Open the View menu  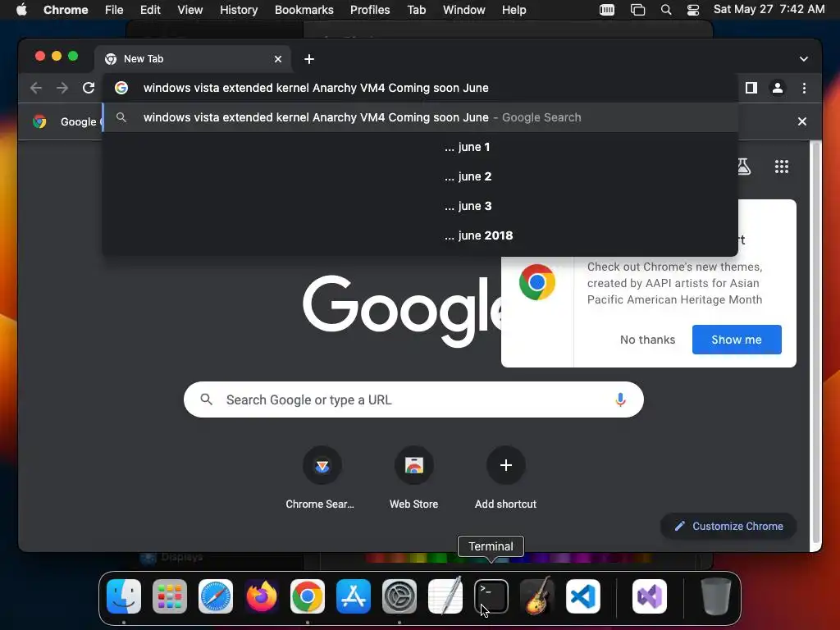[190, 10]
